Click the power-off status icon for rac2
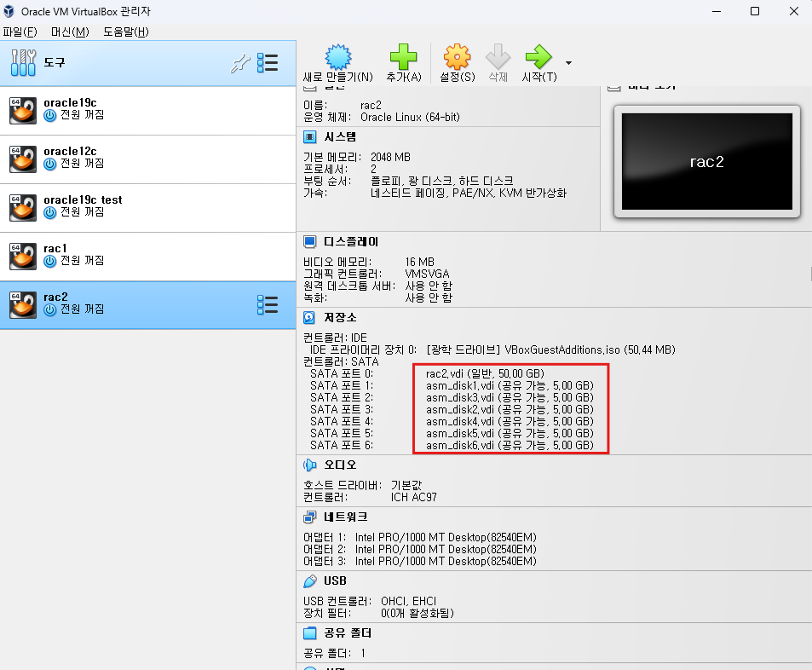This screenshot has width=812, height=670. pos(49,310)
